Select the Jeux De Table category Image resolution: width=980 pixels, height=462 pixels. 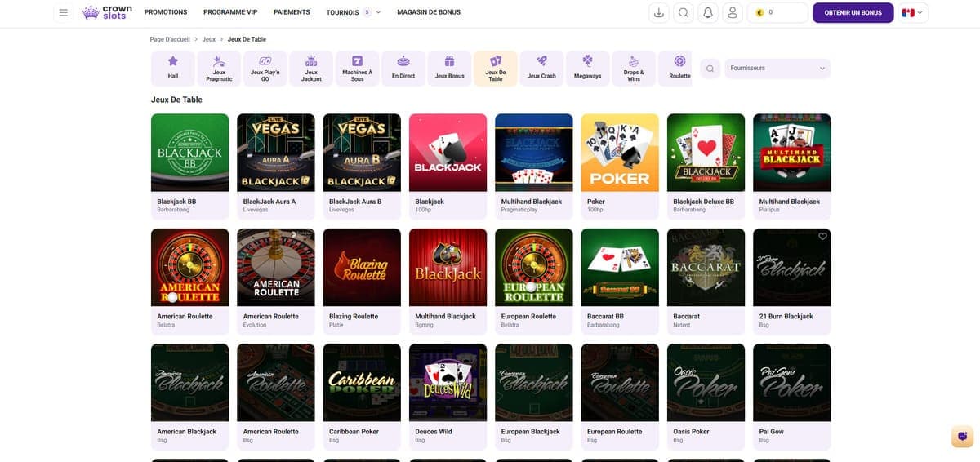(x=496, y=69)
